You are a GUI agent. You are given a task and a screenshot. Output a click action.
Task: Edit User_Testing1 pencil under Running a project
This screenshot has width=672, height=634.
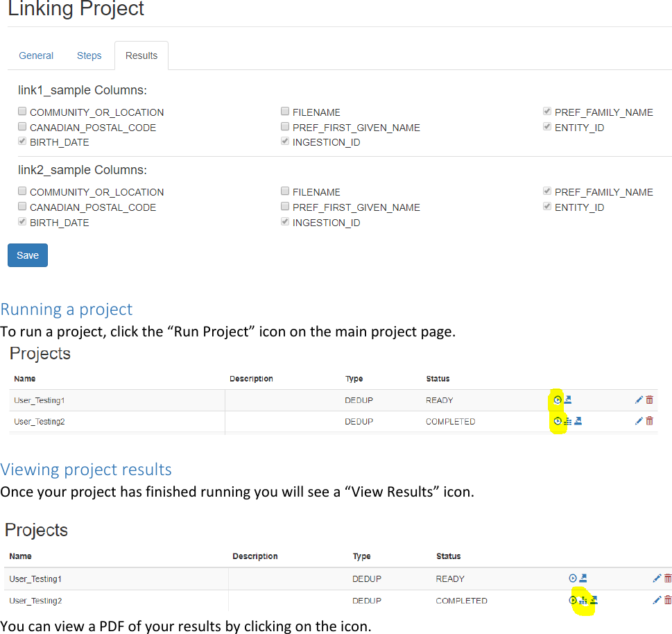click(x=639, y=400)
